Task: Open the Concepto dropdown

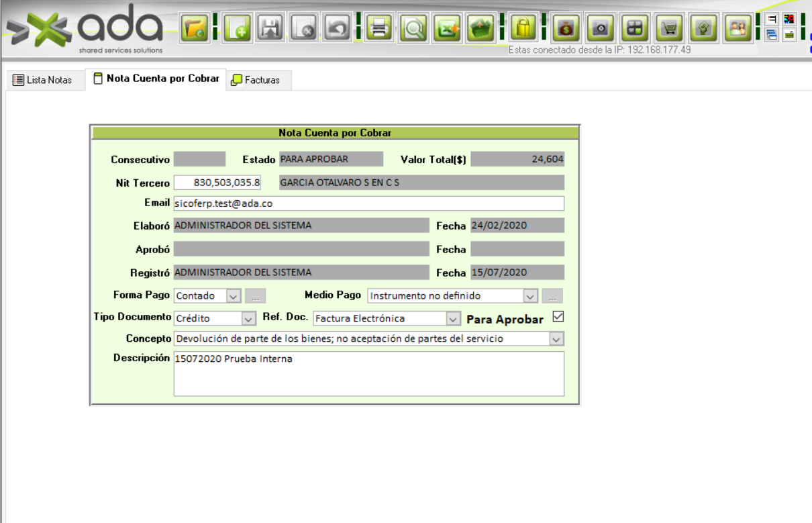Action: pyautogui.click(x=556, y=339)
